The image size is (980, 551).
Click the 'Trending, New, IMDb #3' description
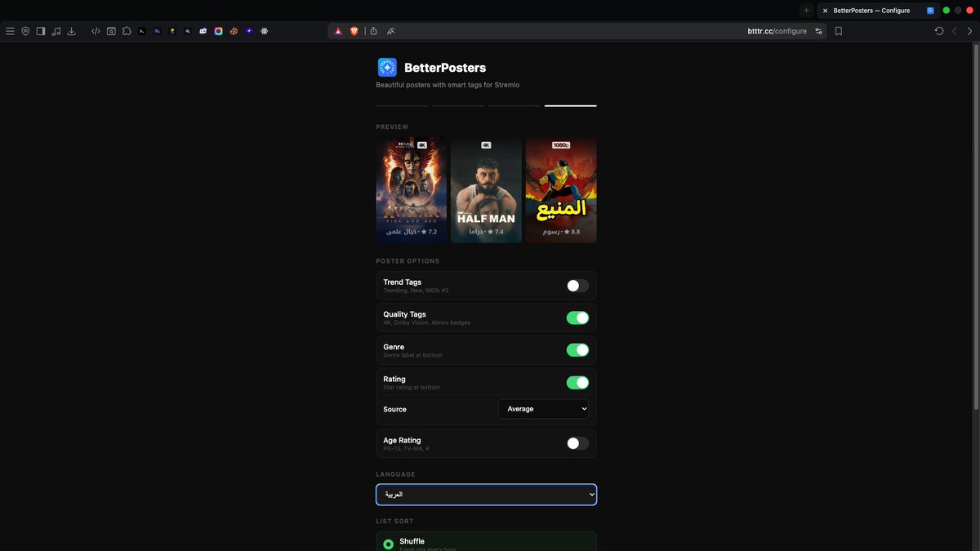pos(416,291)
